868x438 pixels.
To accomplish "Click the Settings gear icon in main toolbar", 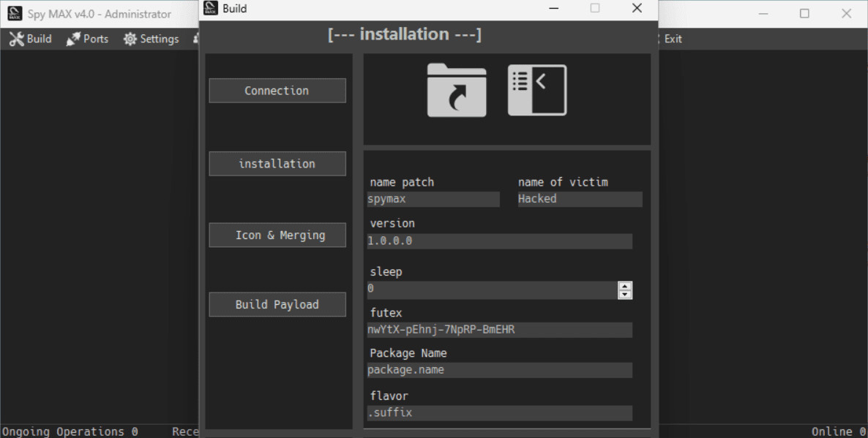I will (x=130, y=39).
